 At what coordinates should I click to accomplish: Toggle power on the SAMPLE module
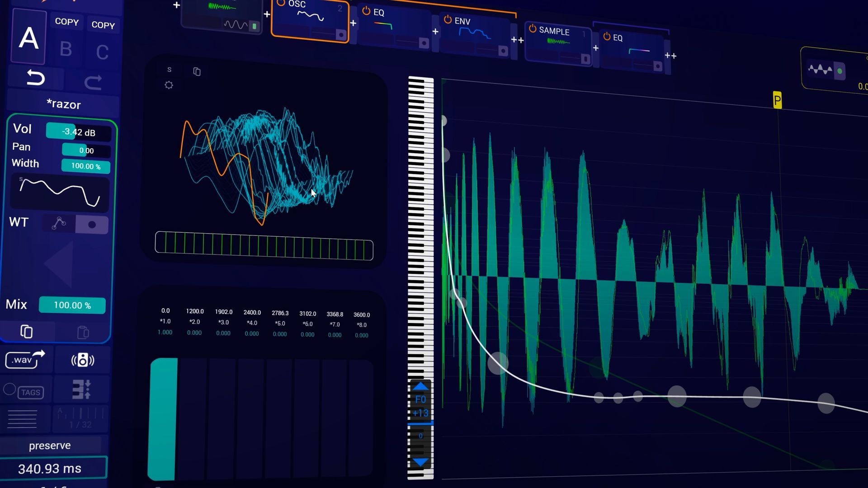tap(533, 28)
